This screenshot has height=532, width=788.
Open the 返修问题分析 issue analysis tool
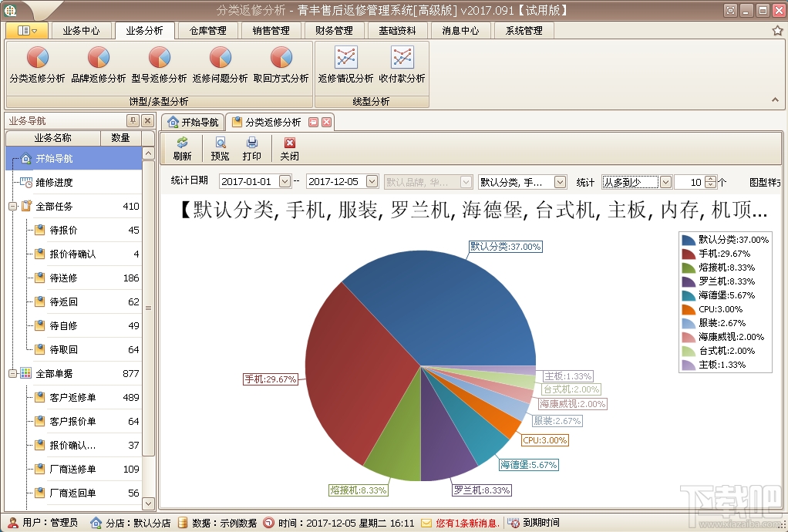(219, 66)
